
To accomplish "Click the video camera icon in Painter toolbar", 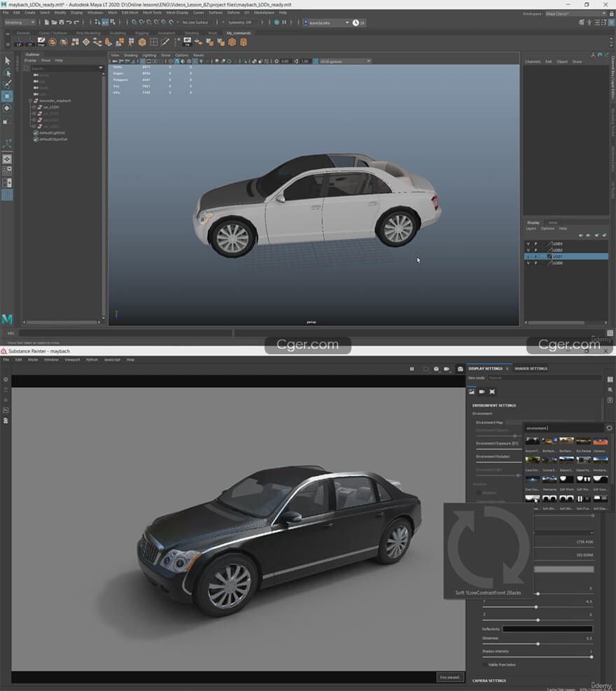I will (447, 369).
